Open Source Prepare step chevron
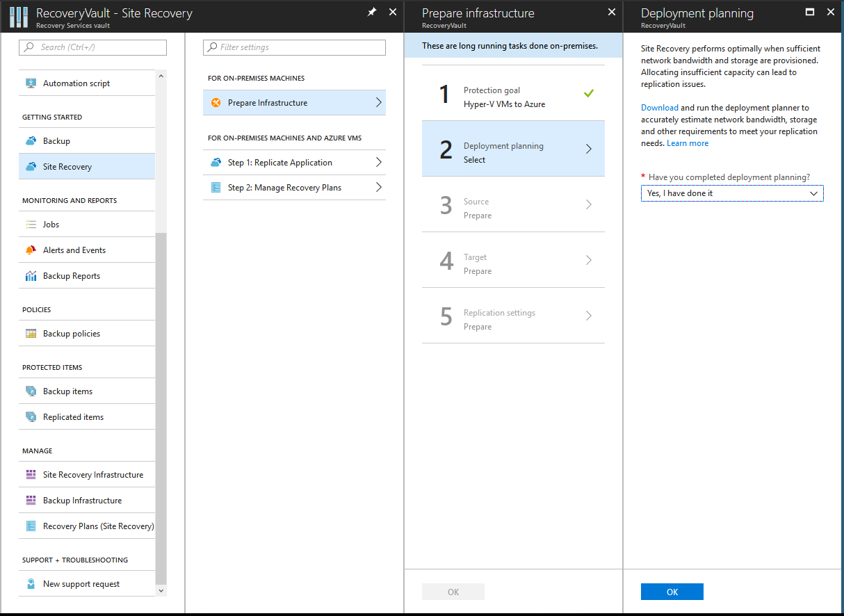844x616 pixels. (589, 204)
